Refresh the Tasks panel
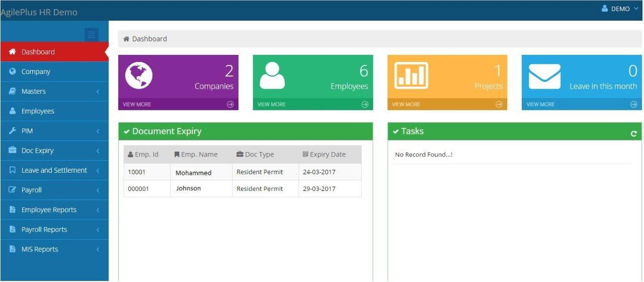The width and height of the screenshot is (644, 282). click(633, 133)
